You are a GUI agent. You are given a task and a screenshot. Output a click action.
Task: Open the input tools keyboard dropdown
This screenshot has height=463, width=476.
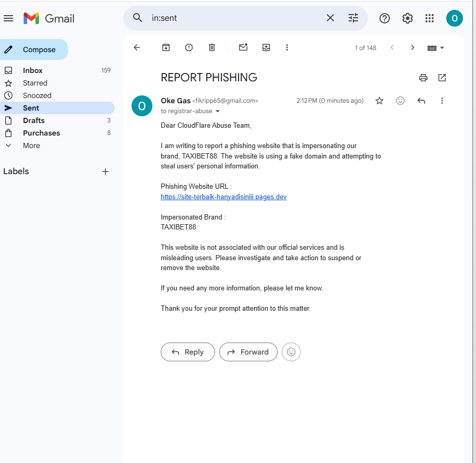pyautogui.click(x=436, y=48)
